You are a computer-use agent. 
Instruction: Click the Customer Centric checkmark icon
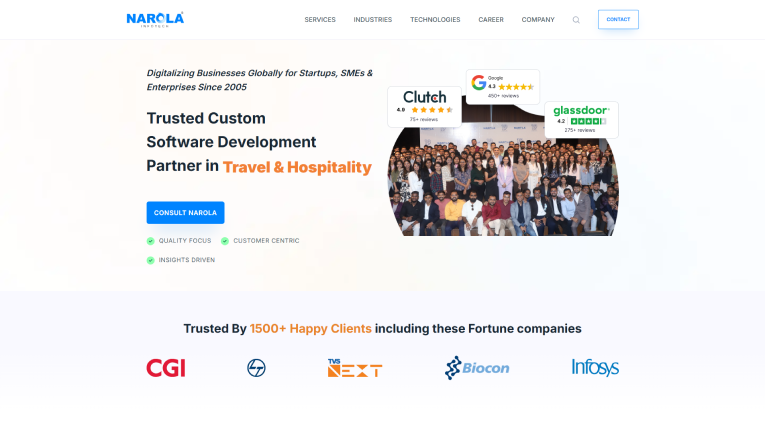click(225, 241)
